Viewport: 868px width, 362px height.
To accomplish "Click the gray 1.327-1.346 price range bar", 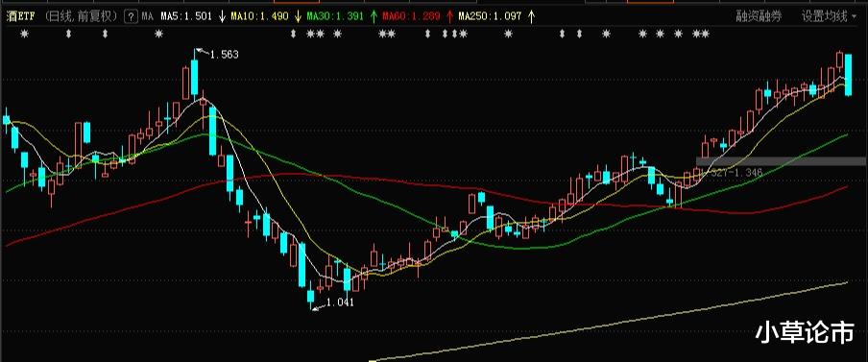I will 782,161.
